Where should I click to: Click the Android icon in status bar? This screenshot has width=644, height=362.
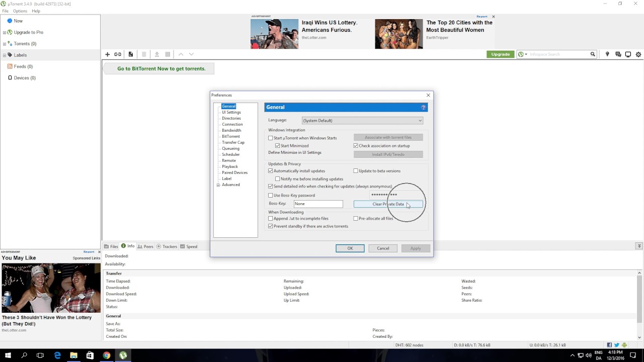point(624,345)
